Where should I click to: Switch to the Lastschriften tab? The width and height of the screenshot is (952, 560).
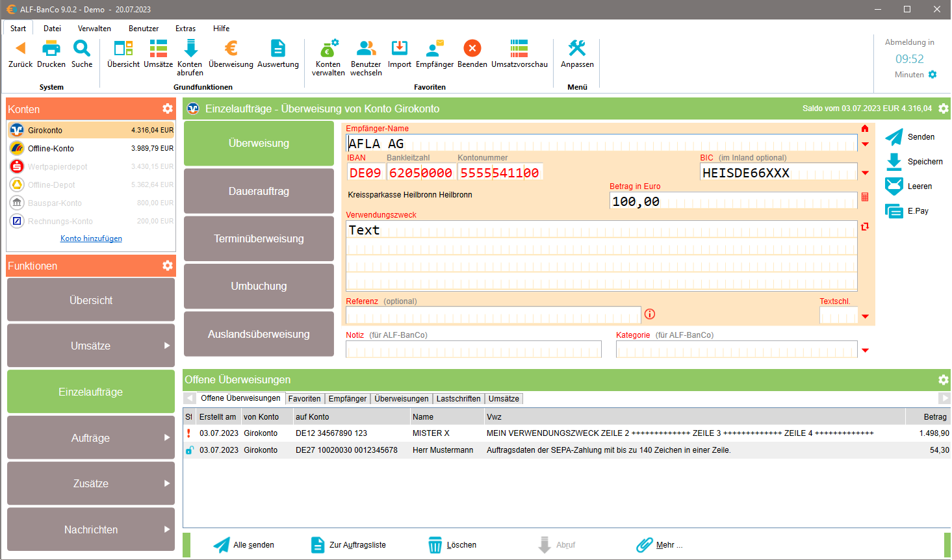(x=459, y=399)
